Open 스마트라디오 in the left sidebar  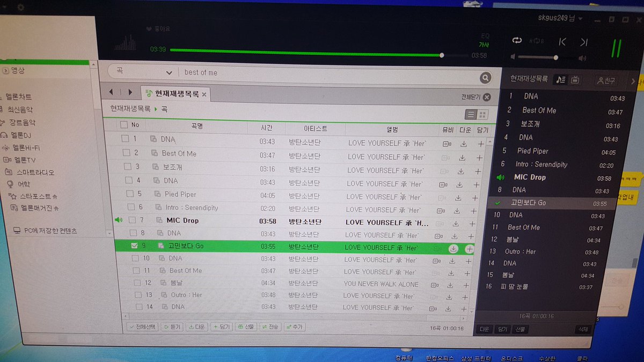[36, 172]
